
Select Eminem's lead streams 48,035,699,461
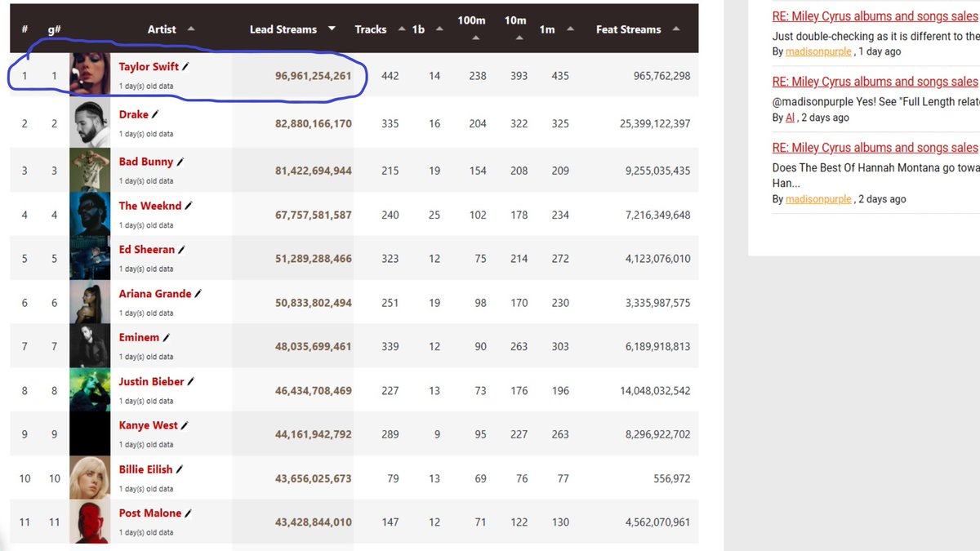pyautogui.click(x=314, y=346)
